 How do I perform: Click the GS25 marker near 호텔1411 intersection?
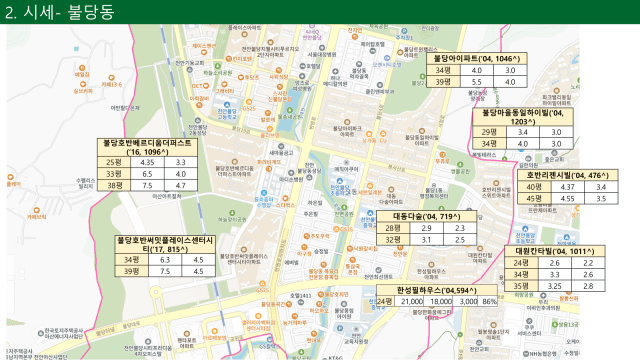tap(262, 284)
